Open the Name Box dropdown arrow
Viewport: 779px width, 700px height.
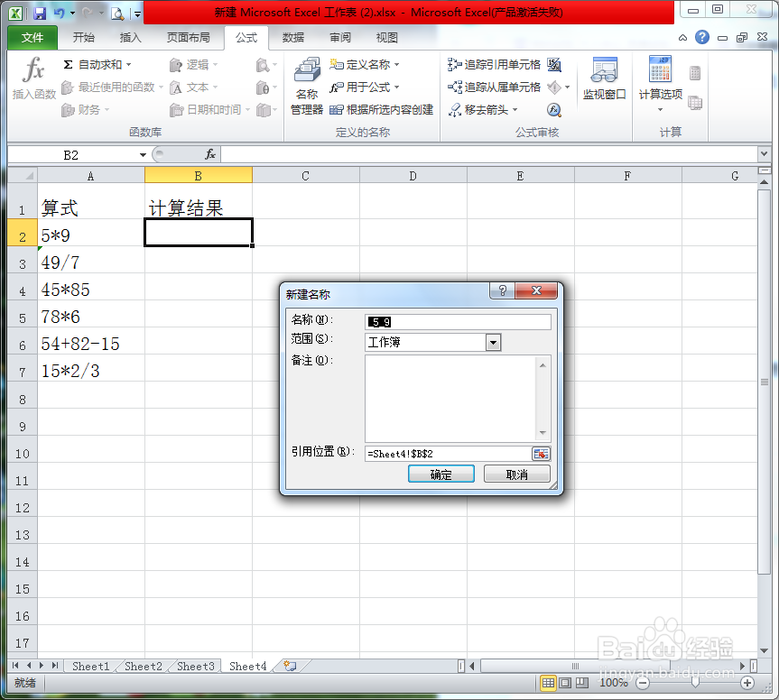click(x=141, y=153)
